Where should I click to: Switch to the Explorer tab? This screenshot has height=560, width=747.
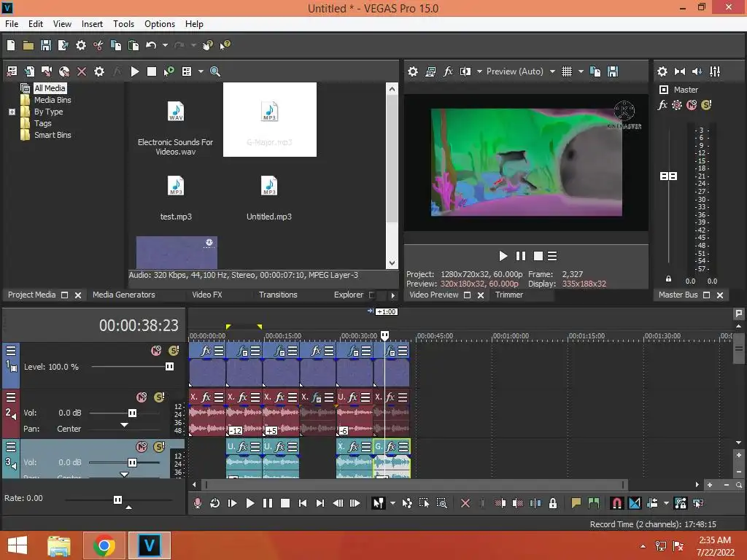[348, 295]
